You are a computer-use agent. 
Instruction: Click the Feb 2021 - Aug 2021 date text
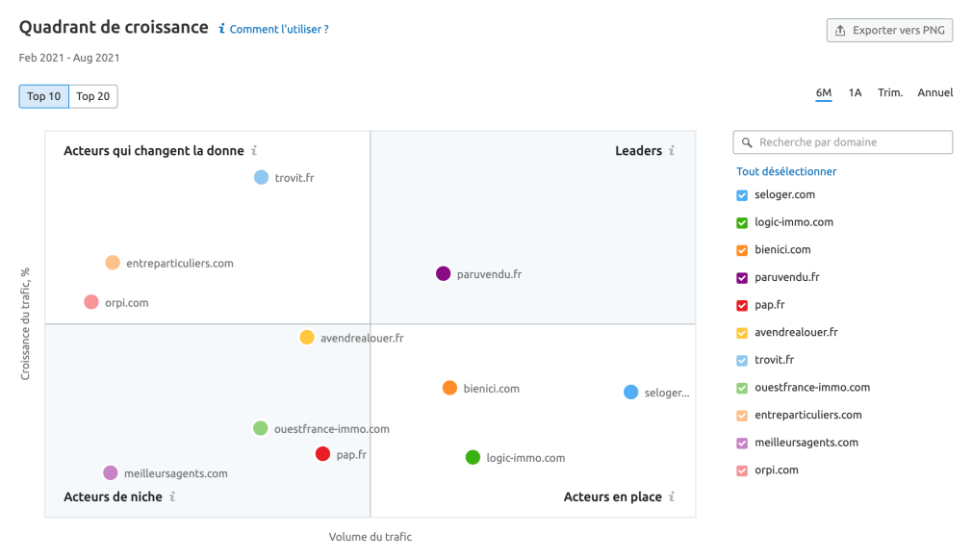tap(69, 58)
